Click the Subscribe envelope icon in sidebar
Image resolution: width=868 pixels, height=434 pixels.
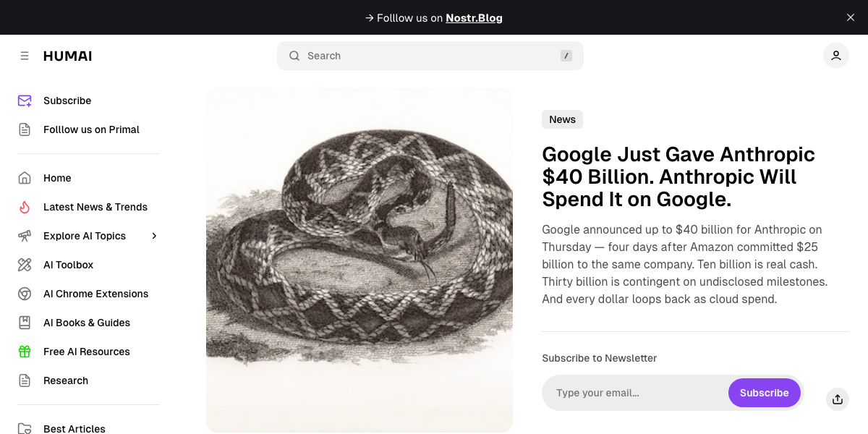pyautogui.click(x=25, y=101)
